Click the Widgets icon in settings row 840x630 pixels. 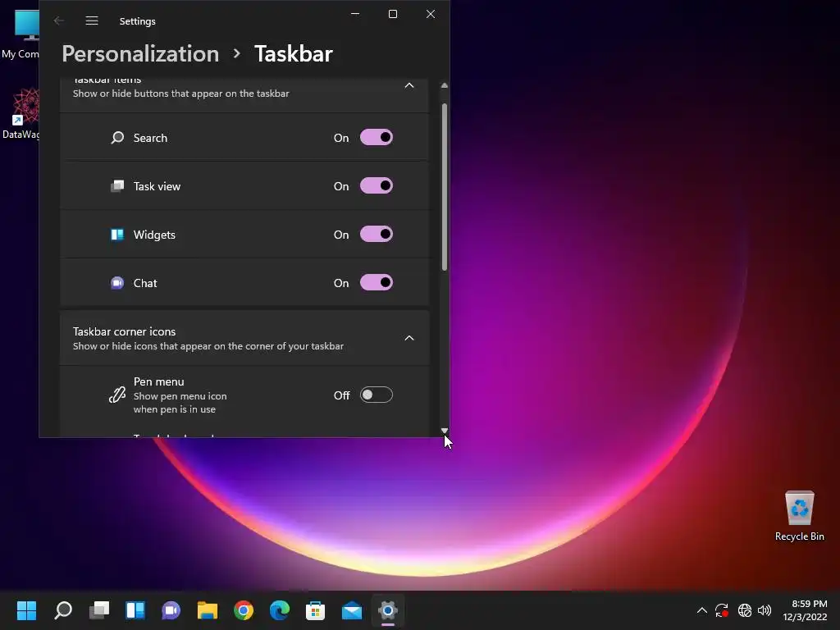point(117,234)
